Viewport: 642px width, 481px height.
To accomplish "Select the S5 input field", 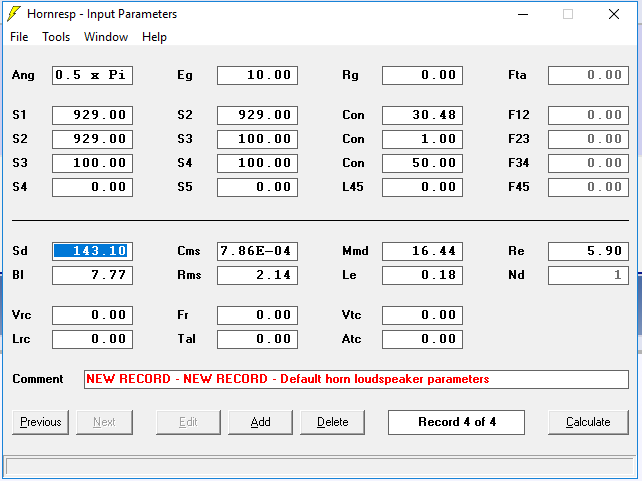I will pyautogui.click(x=258, y=187).
